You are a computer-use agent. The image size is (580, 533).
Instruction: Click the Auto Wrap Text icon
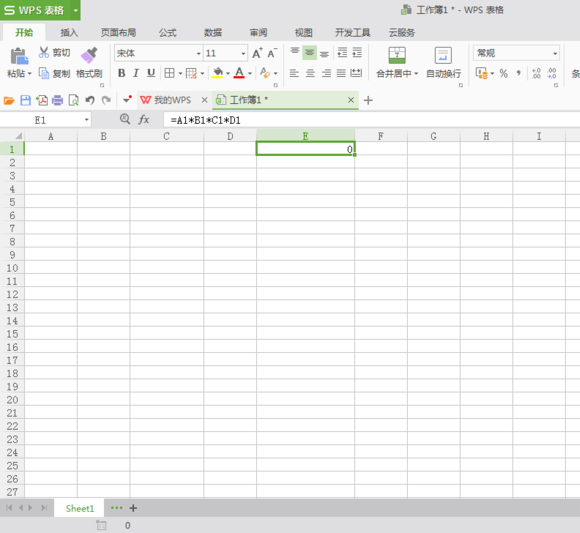coord(443,55)
